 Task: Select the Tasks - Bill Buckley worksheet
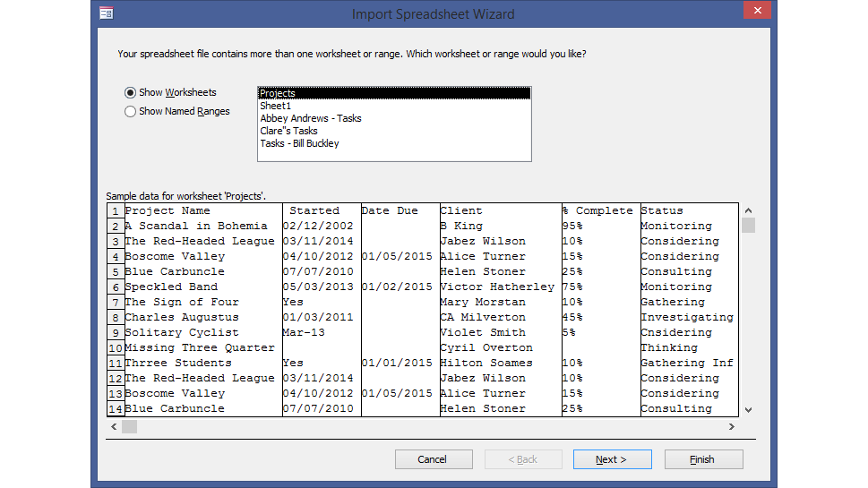coord(394,143)
